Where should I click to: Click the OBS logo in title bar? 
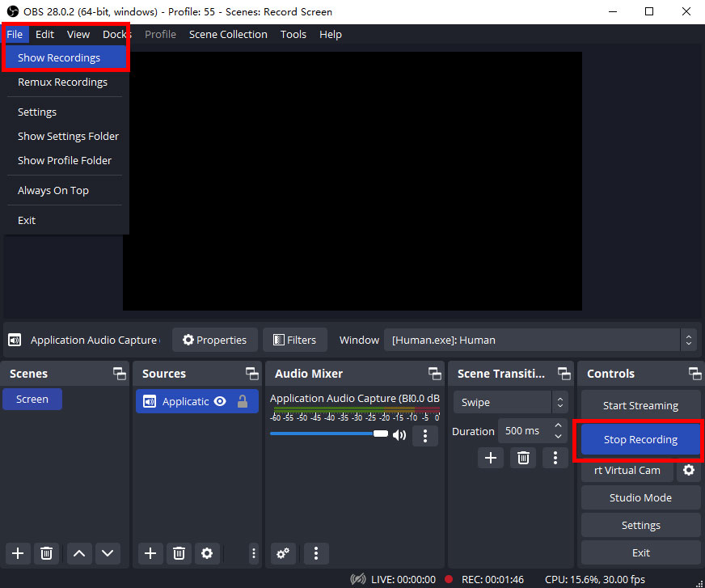pyautogui.click(x=13, y=11)
